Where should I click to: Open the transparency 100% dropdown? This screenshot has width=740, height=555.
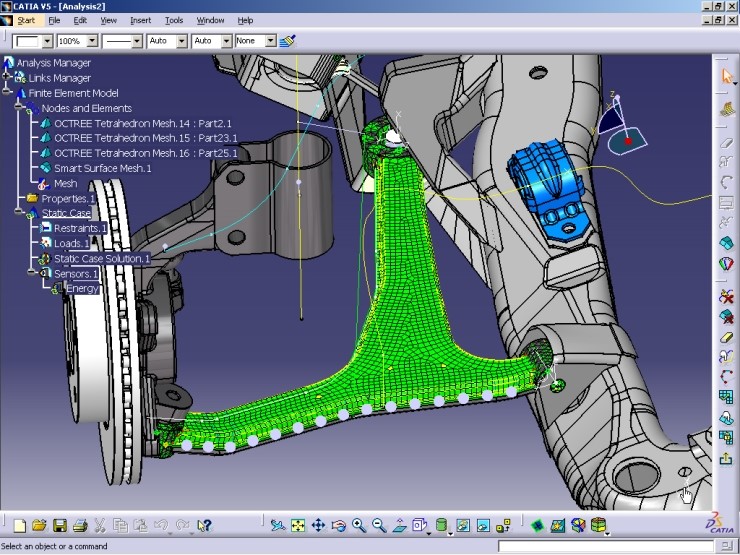[92, 41]
